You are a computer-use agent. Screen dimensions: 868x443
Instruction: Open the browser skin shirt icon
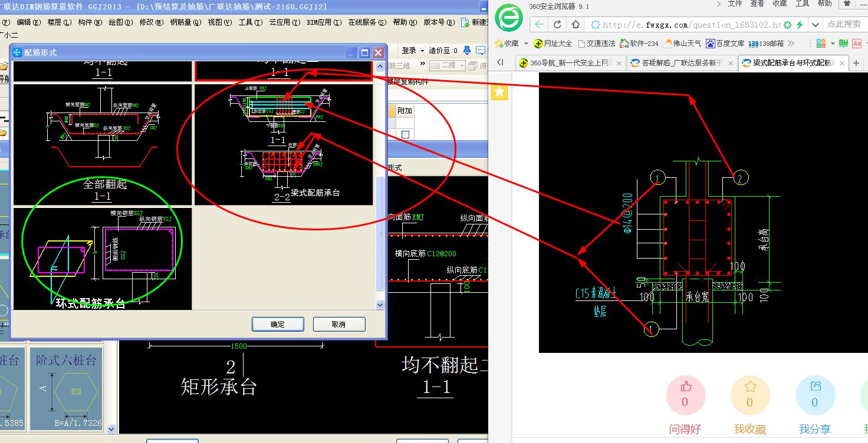pos(847,4)
